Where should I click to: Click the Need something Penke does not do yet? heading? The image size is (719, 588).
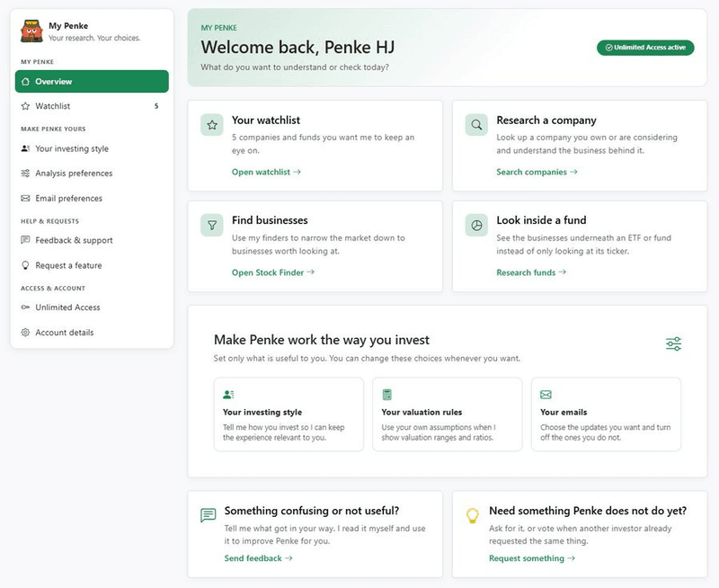coord(588,511)
